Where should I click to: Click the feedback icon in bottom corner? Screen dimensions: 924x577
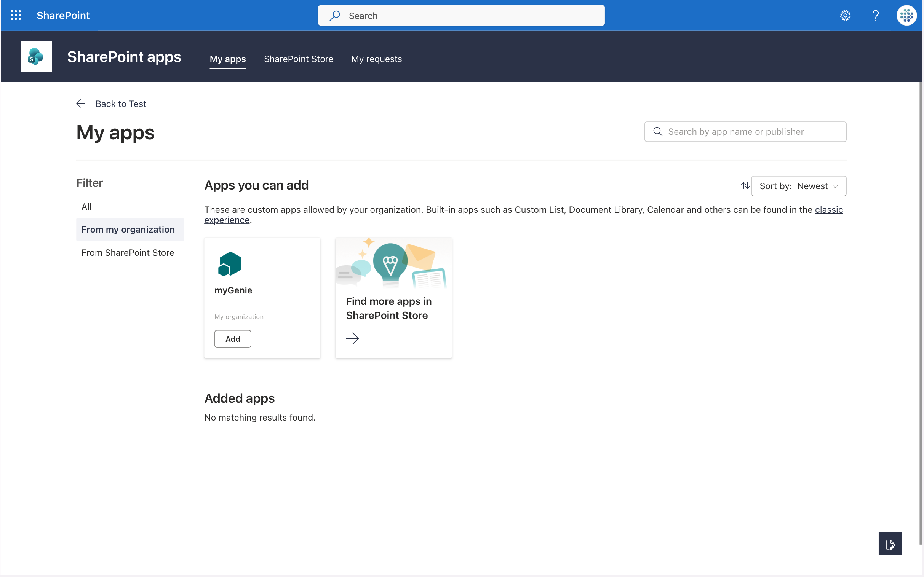890,544
